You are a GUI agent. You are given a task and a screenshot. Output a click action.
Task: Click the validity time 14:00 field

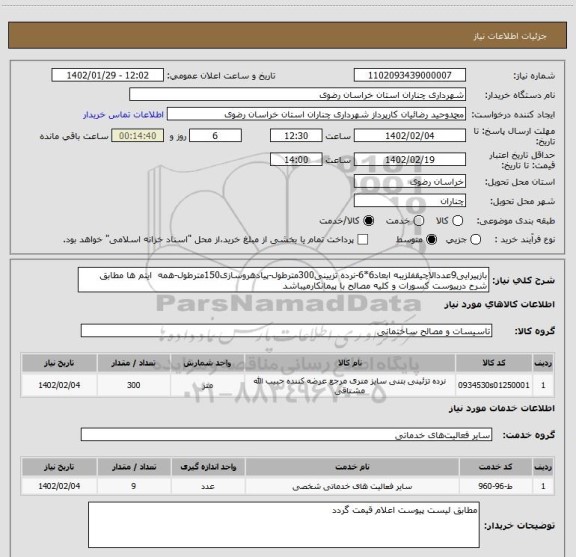tap(296, 159)
